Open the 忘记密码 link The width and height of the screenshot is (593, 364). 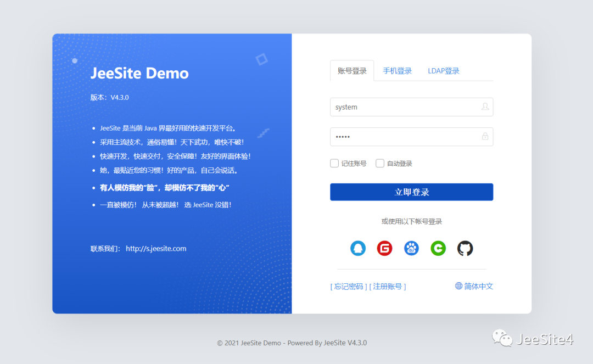point(349,287)
